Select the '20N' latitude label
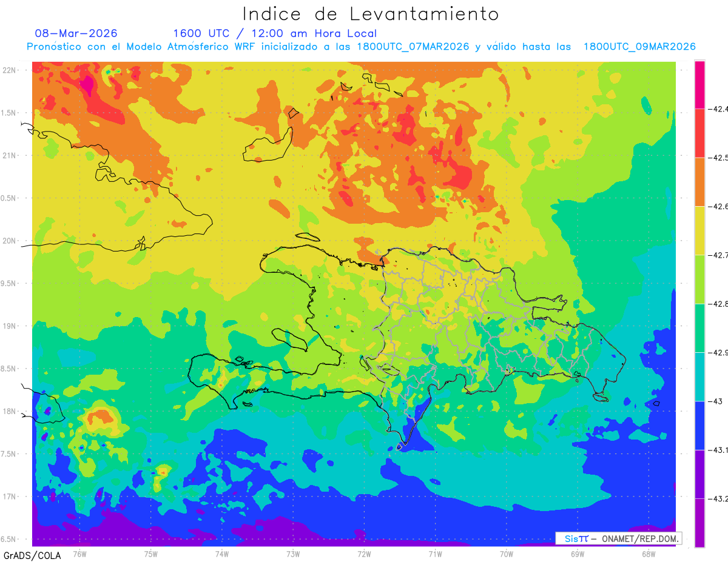 10,241
